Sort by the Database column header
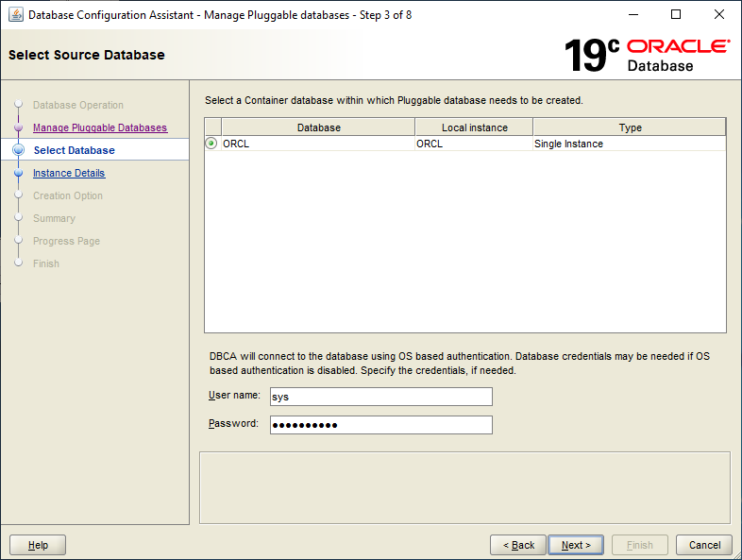 (x=318, y=127)
